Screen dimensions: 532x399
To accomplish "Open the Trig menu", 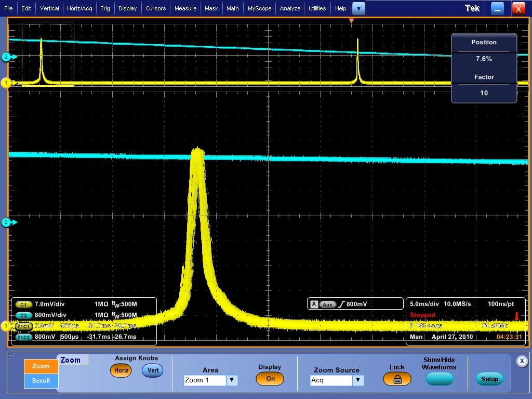I will click(x=105, y=8).
